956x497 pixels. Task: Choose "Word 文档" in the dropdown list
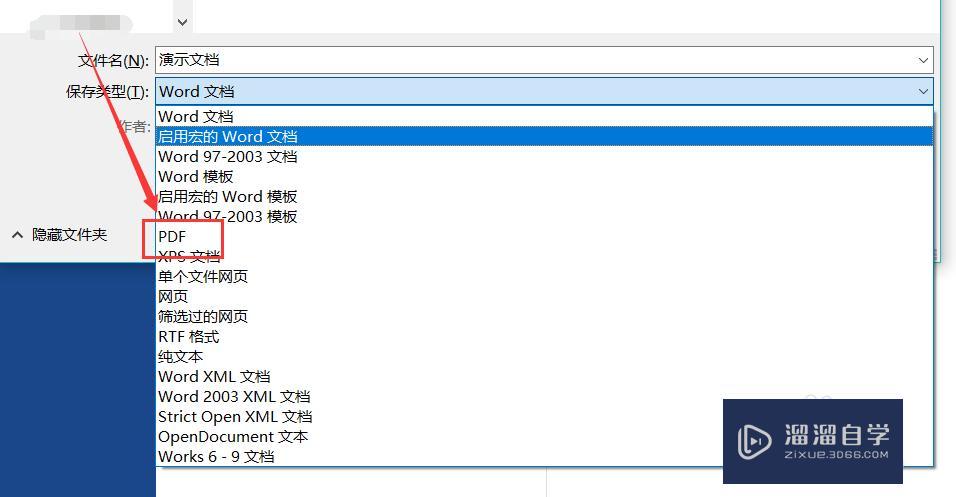(x=544, y=116)
